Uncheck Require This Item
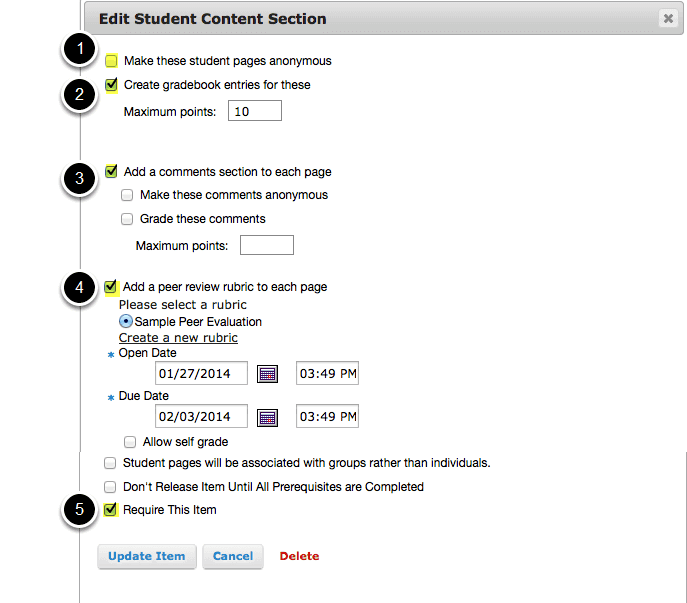Viewport: 687px width, 603px height. 110,509
